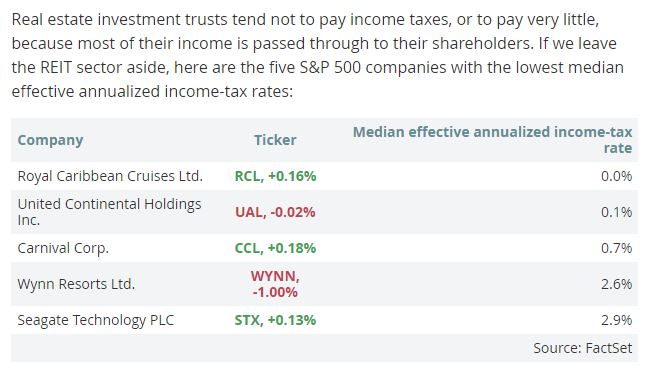Image resolution: width=649 pixels, height=371 pixels.
Task: Click the 0.7% tax rate value
Action: coord(616,248)
